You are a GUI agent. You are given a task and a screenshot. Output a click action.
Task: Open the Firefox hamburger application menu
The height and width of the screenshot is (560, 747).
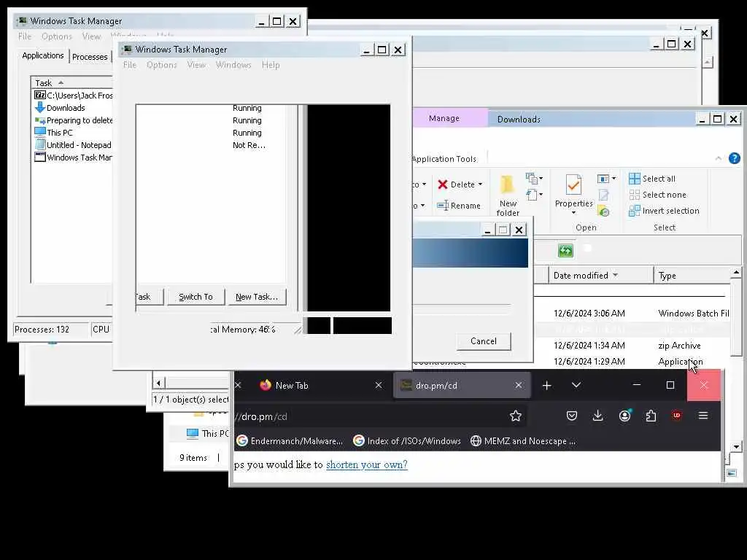click(x=703, y=416)
